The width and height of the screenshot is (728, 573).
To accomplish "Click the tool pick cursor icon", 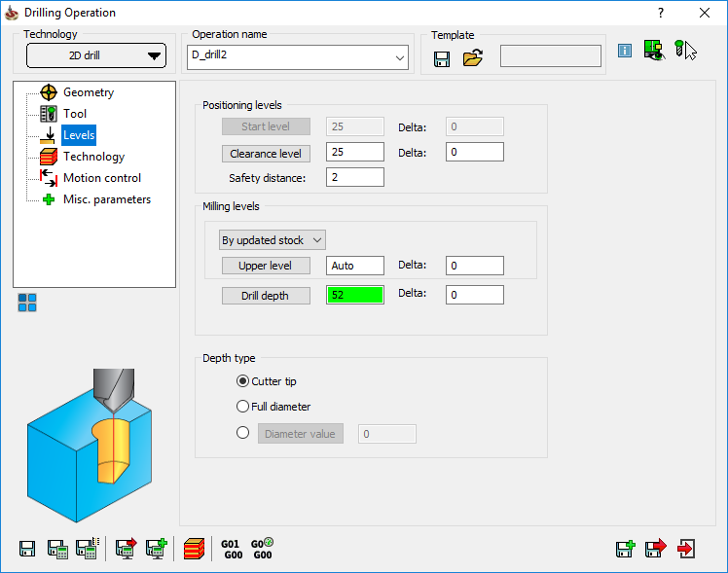I will (686, 51).
